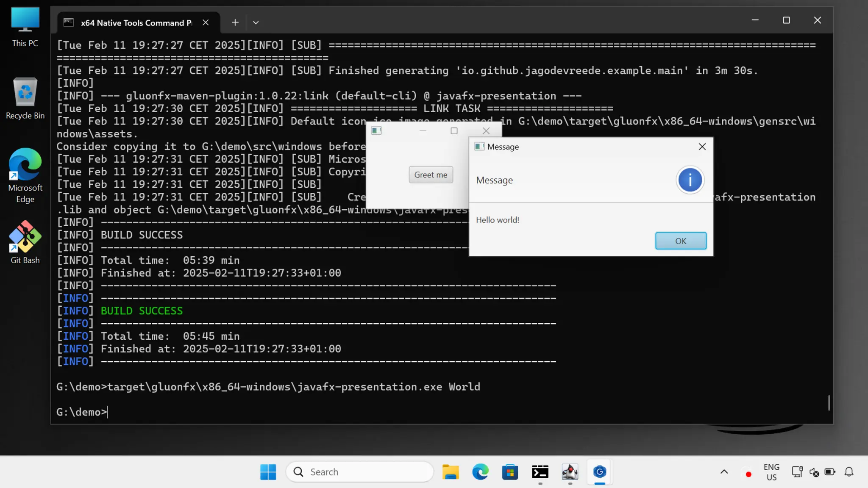This screenshot has width=868, height=488.
Task: Open Microsoft Store from taskbar
Action: tap(510, 471)
